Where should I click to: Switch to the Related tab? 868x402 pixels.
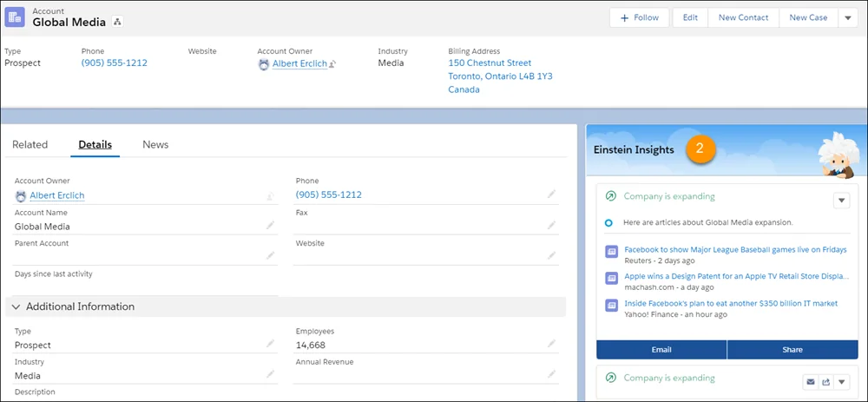[x=30, y=144]
